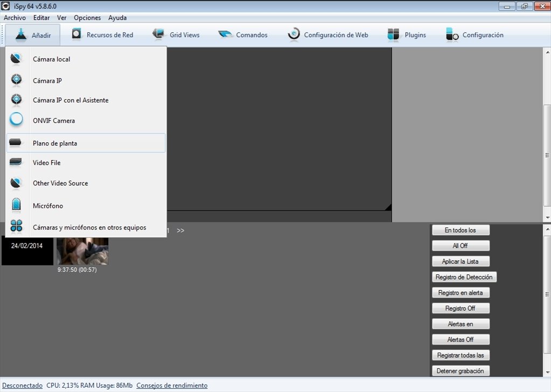Open the Consejos de rendimiento link
Viewport: 551px width, 392px height.
[x=172, y=386]
